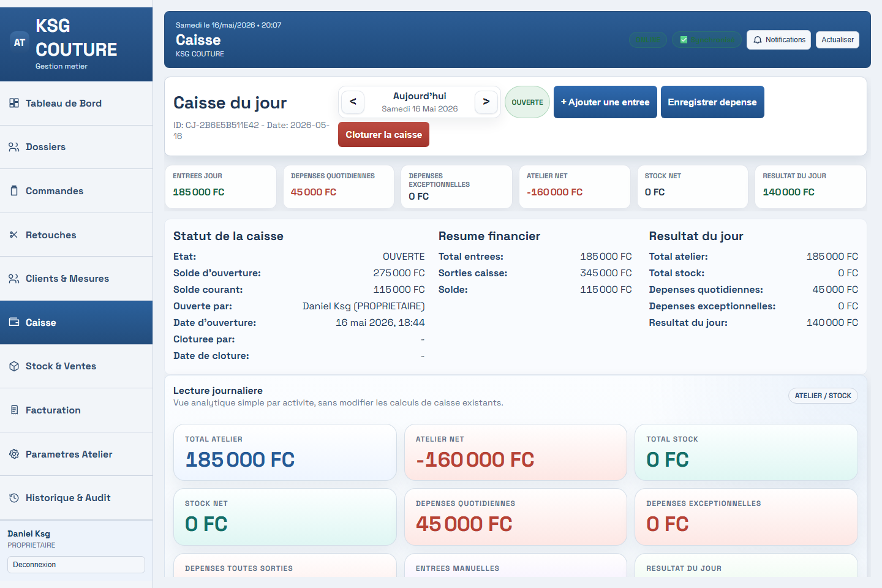Click the AT logo badge
This screenshot has width=882, height=588.
tap(20, 42)
